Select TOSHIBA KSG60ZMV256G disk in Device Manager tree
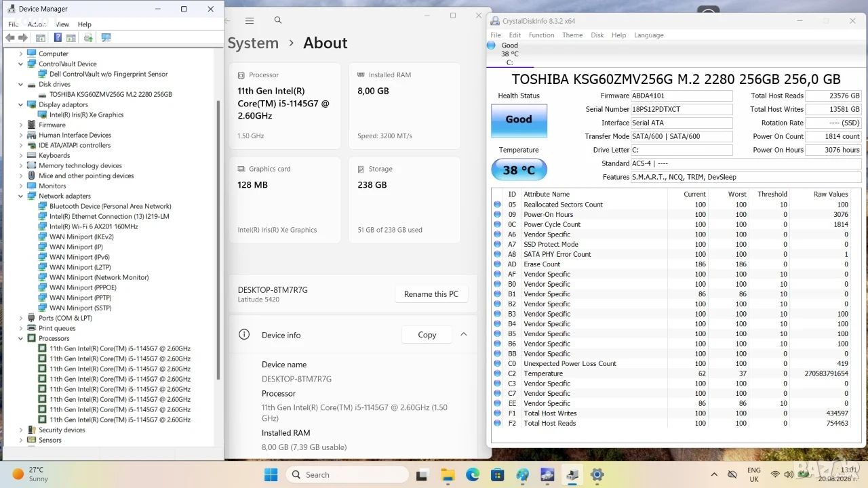Viewport: 868px width, 488px height. click(x=111, y=94)
